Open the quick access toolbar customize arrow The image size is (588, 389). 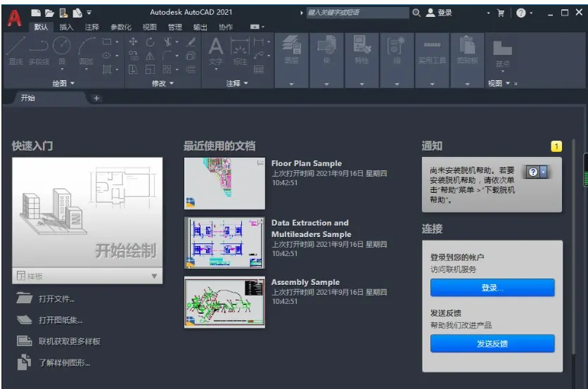click(89, 13)
